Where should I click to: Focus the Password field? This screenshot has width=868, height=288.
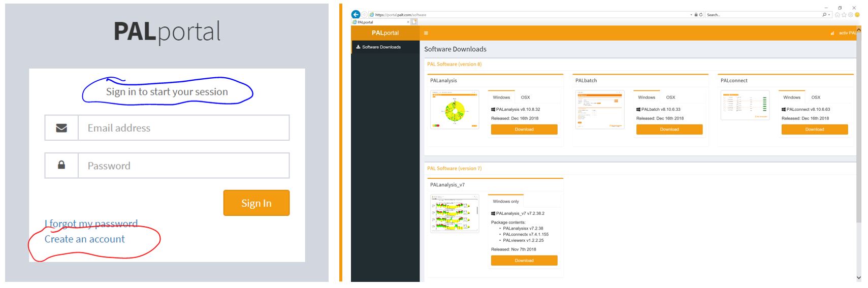183,166
